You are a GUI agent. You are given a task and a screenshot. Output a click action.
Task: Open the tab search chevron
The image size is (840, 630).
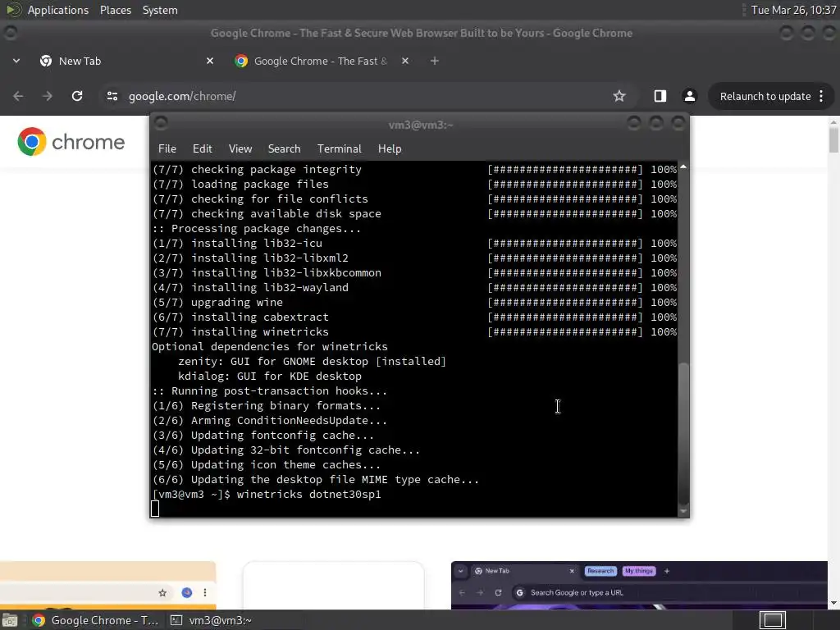(x=16, y=61)
